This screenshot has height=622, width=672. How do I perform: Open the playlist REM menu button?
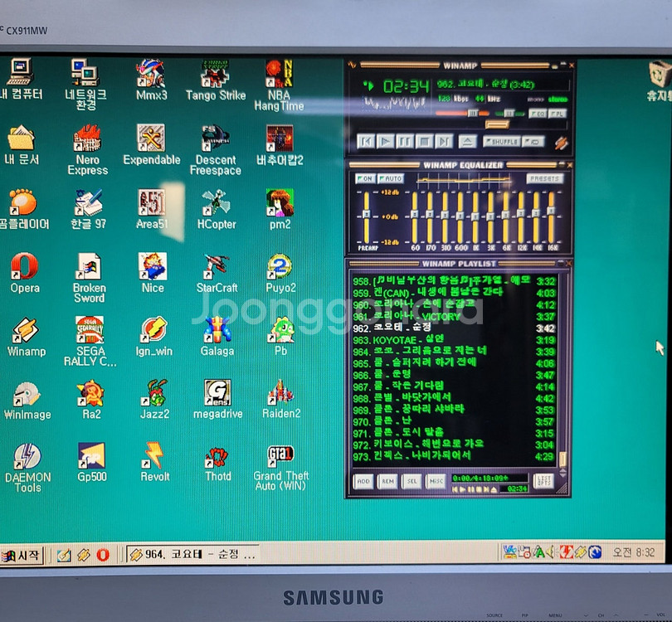(387, 481)
